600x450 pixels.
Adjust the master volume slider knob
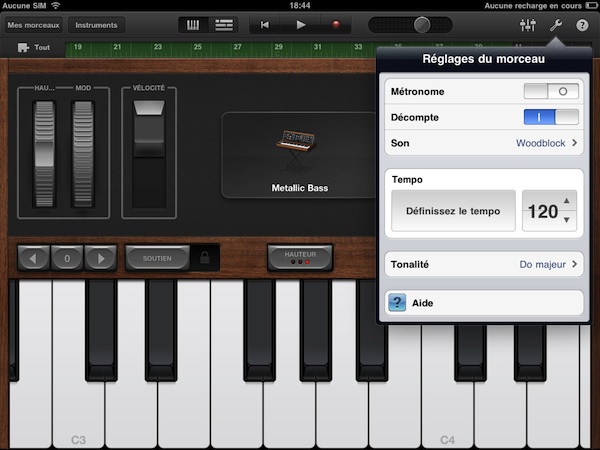422,25
